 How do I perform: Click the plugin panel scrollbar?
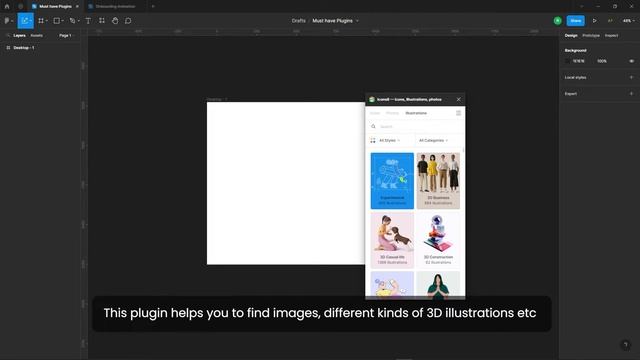pos(463,151)
